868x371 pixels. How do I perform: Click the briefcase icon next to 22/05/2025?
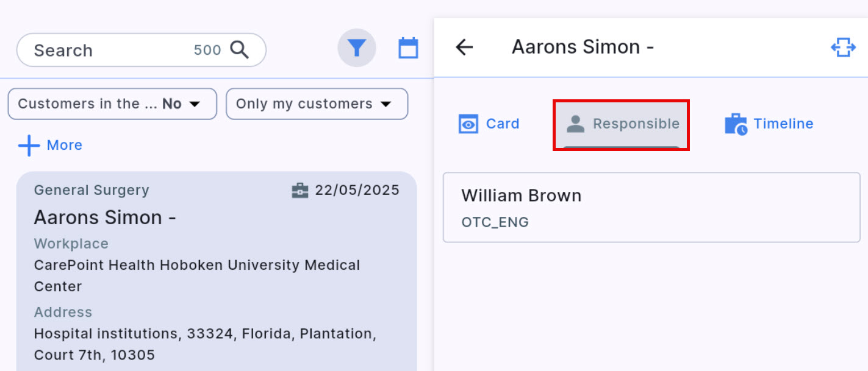point(299,190)
